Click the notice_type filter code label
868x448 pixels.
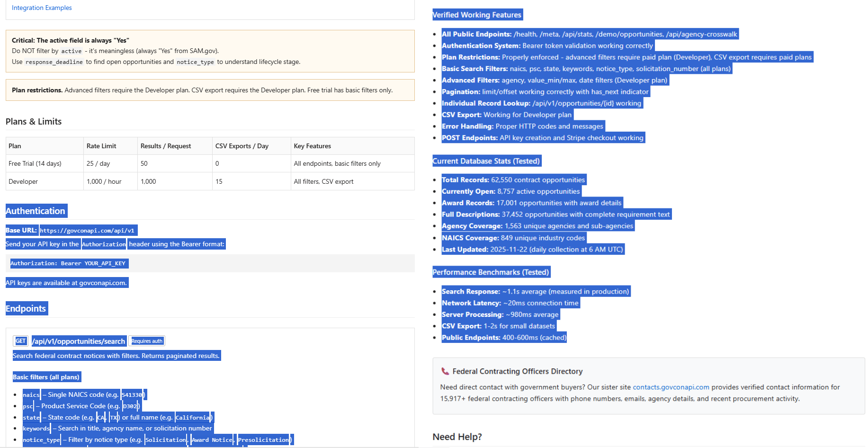42,439
